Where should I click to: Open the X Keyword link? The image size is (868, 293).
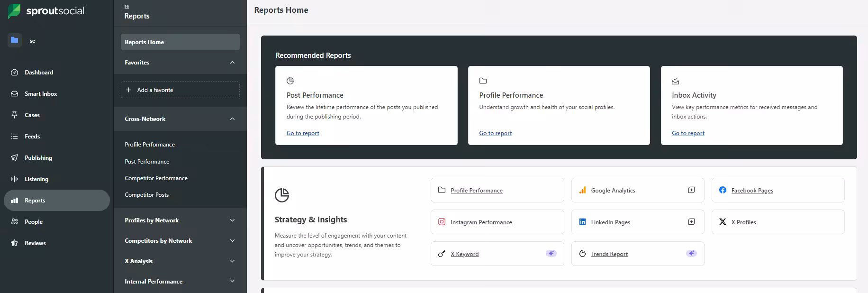tap(465, 254)
